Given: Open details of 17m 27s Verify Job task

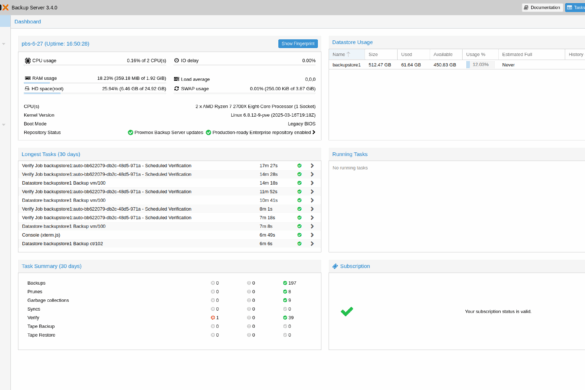Looking at the screenshot, I should pos(312,165).
